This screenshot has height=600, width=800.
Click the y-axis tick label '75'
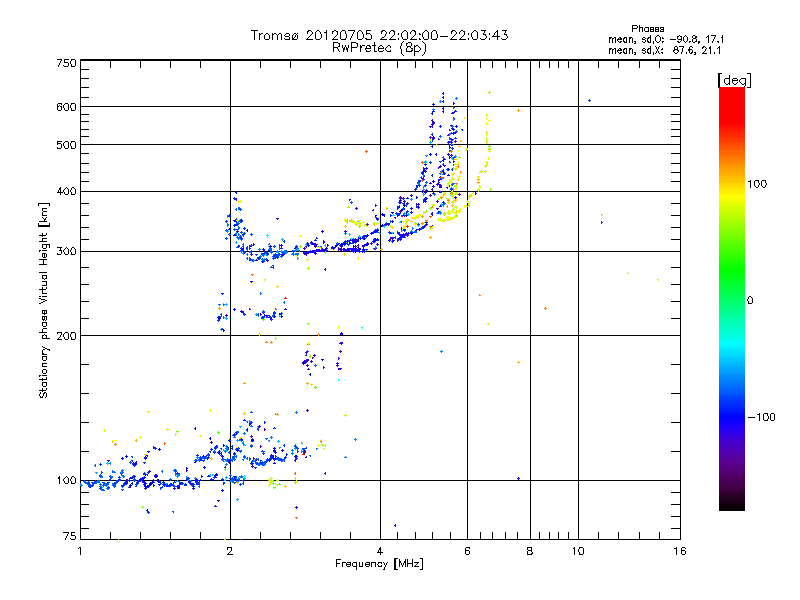pyautogui.click(x=70, y=536)
